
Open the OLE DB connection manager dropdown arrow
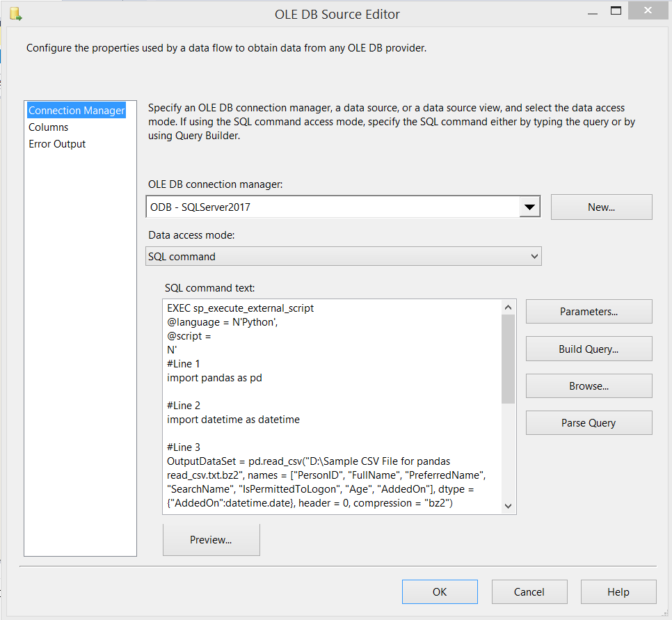529,207
